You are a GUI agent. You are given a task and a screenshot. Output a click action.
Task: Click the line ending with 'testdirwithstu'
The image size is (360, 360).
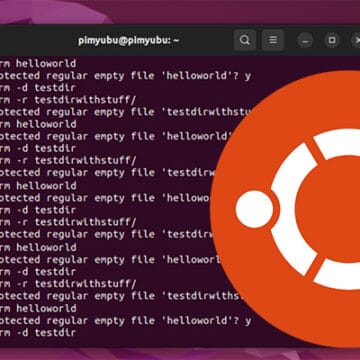pyautogui.click(x=125, y=112)
